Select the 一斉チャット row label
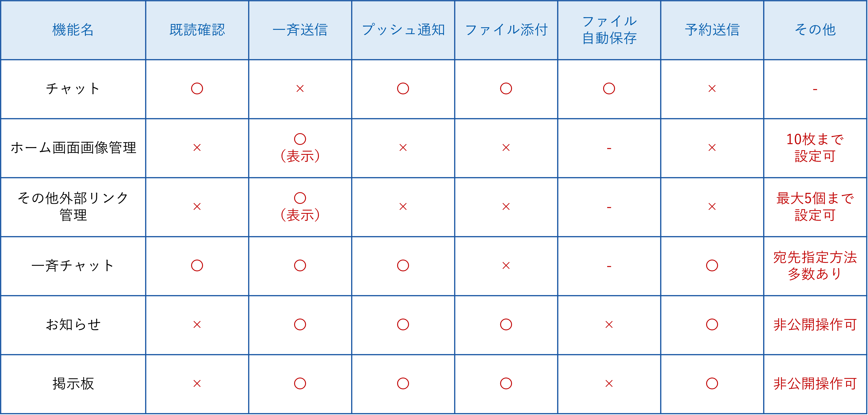The width and height of the screenshot is (868, 415). 73,266
